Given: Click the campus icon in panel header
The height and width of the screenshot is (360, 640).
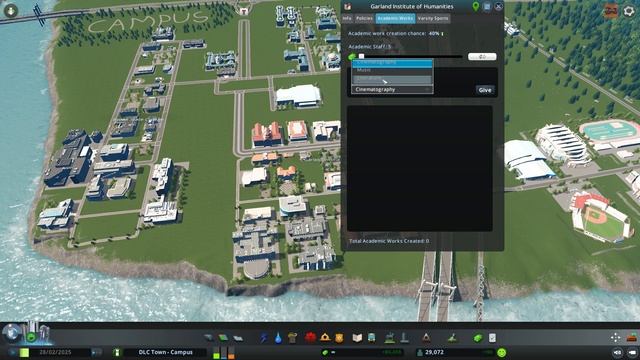Looking at the screenshot, I should point(347,7).
